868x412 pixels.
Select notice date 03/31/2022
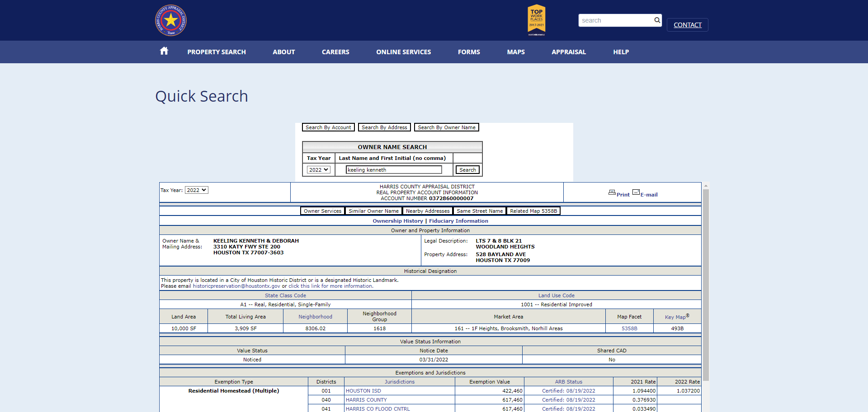coord(434,360)
